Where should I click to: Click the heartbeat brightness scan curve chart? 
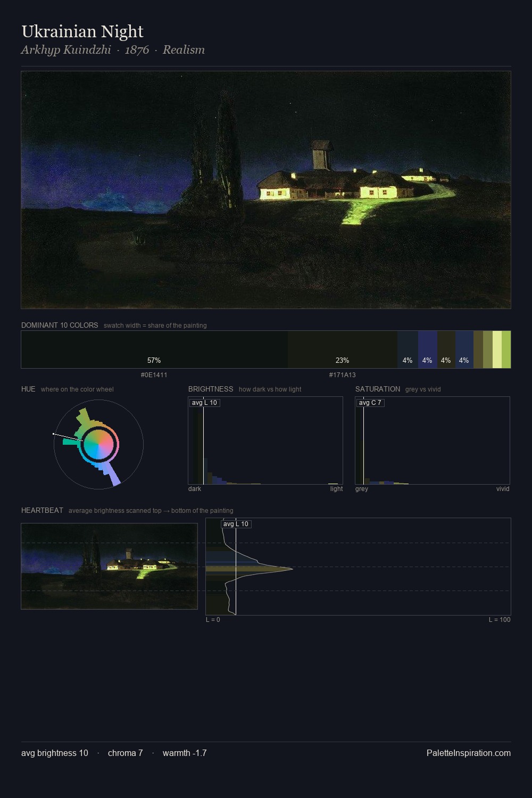tap(358, 567)
